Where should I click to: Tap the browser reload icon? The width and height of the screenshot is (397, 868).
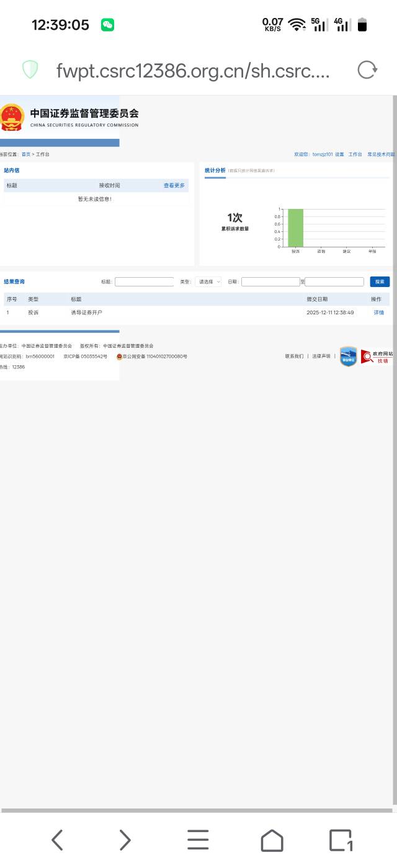(x=367, y=70)
